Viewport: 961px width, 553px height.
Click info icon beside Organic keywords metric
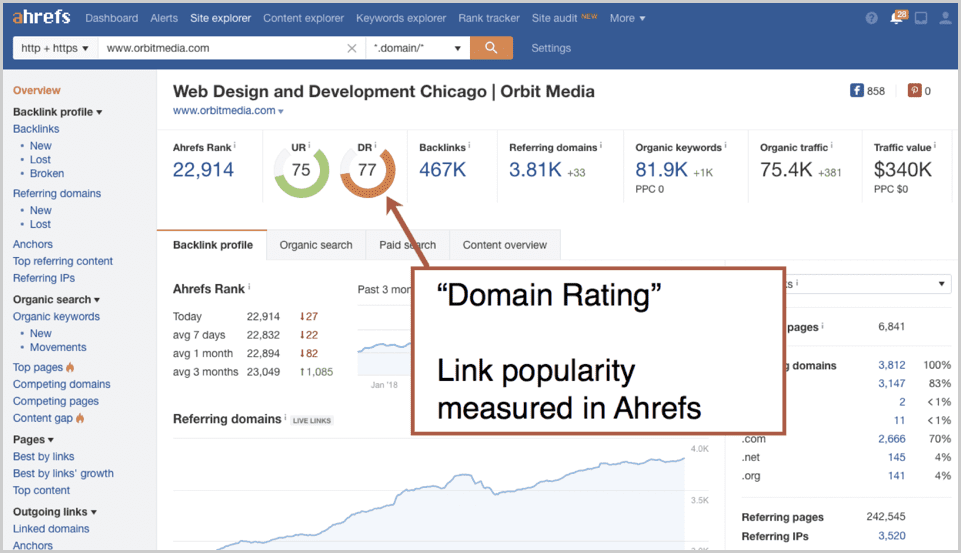(x=726, y=146)
